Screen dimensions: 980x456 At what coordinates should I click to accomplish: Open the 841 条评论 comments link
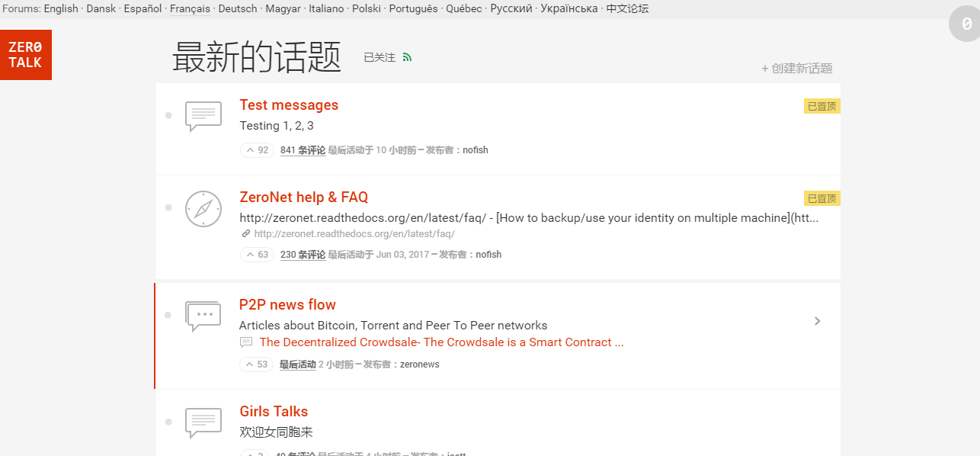point(303,150)
